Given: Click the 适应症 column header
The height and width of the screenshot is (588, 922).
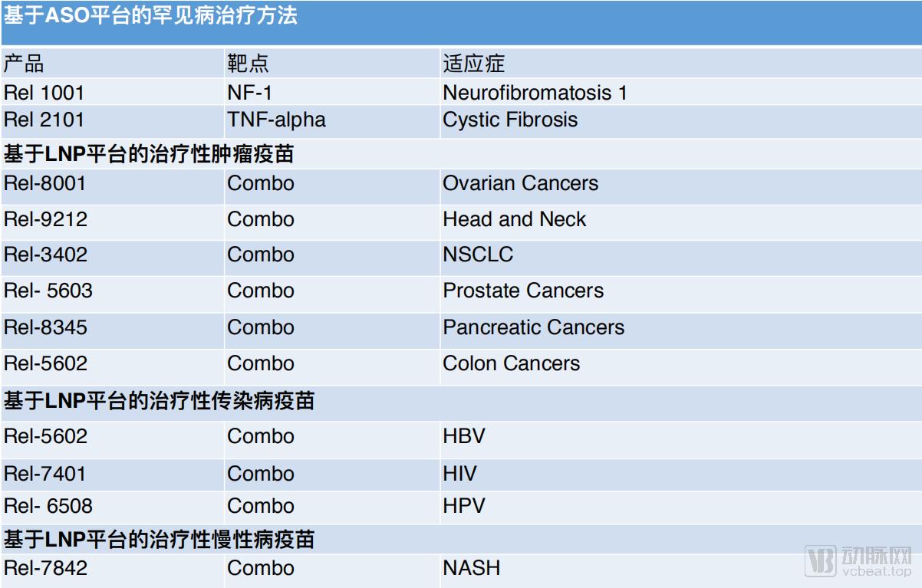Looking at the screenshot, I should (x=474, y=64).
